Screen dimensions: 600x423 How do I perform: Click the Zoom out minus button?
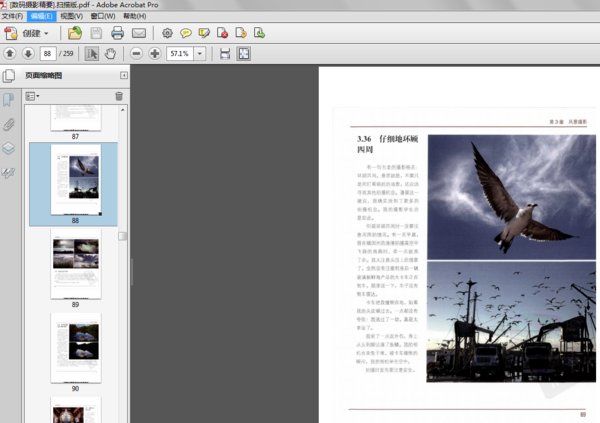click(x=137, y=53)
